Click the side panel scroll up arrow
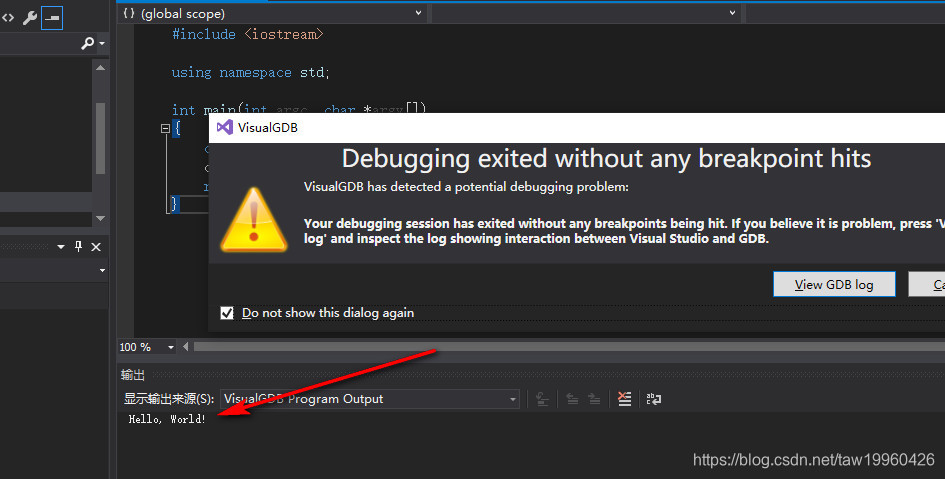The width and height of the screenshot is (945, 479). point(101,68)
